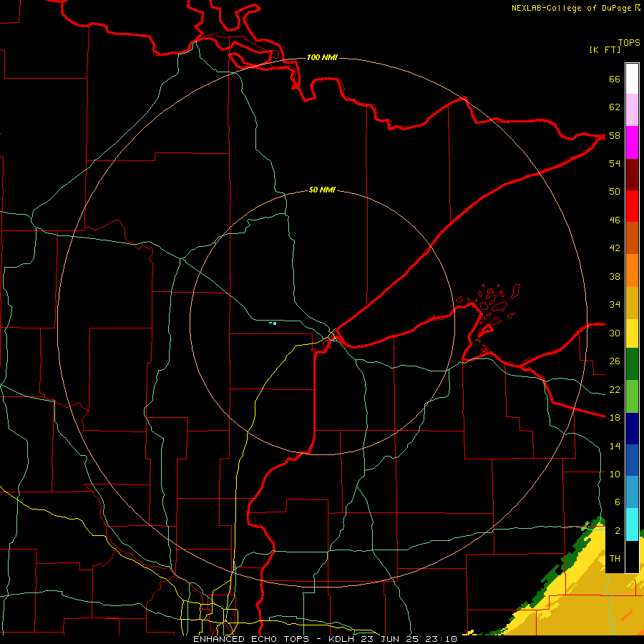644x644 pixels.
Task: Click the 2 legend value
Action: tap(617, 531)
